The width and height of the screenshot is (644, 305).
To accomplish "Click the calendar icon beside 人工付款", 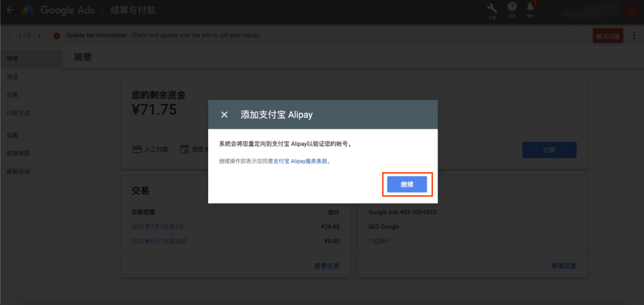I will pyautogui.click(x=184, y=149).
